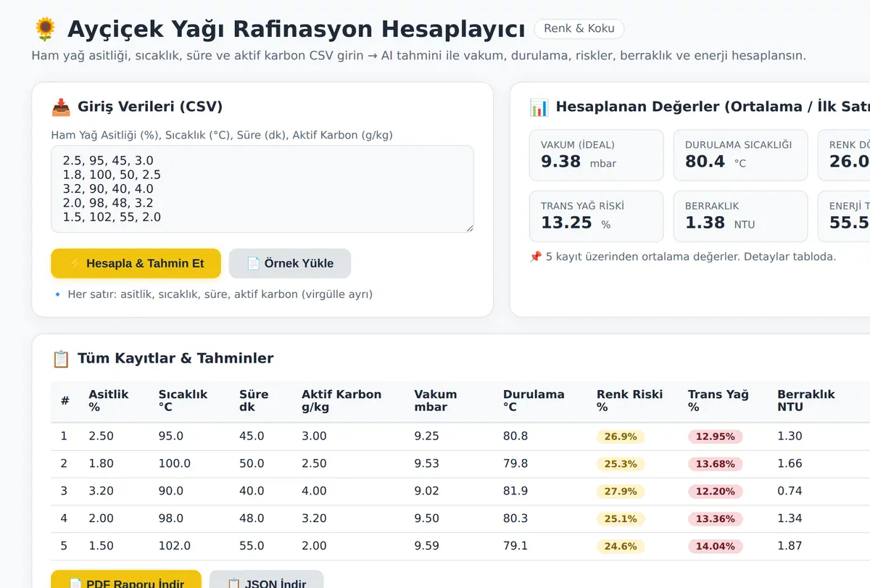
Task: Click the pushpin icon in the averages note
Action: (536, 257)
